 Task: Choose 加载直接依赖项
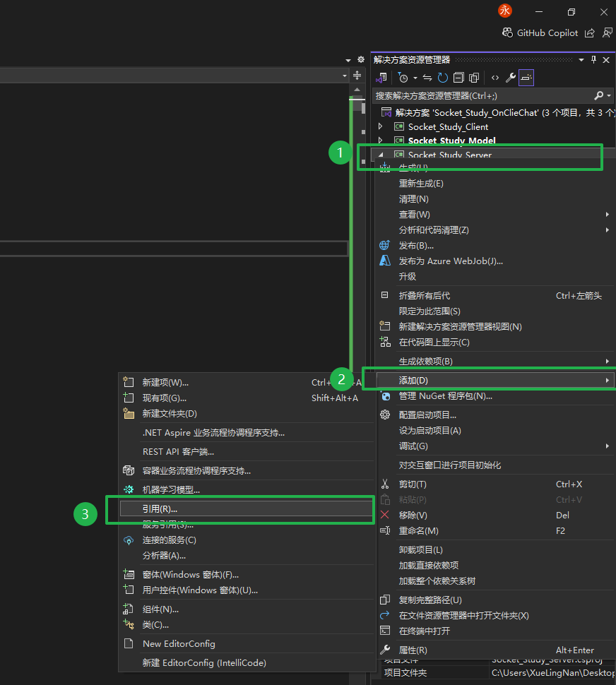[x=495, y=565]
